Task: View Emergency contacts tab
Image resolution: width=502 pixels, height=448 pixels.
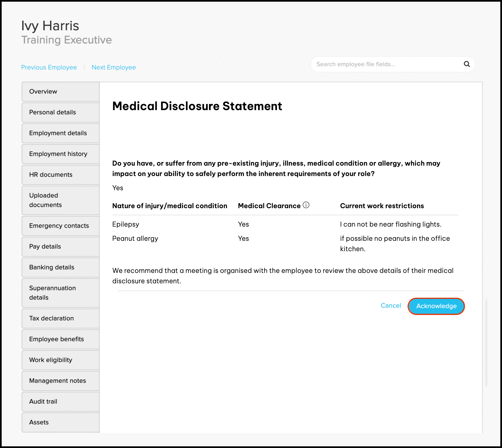Action: [x=61, y=226]
